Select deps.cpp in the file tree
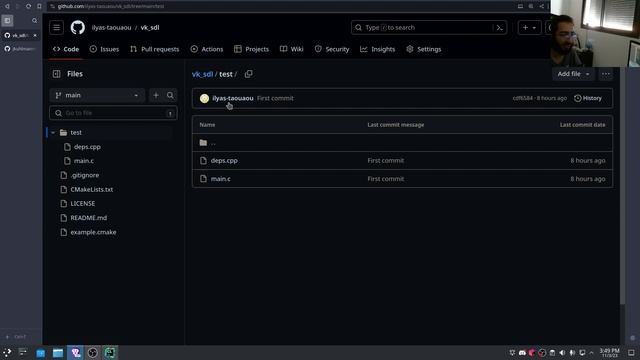The width and height of the screenshot is (640, 360). click(x=87, y=147)
